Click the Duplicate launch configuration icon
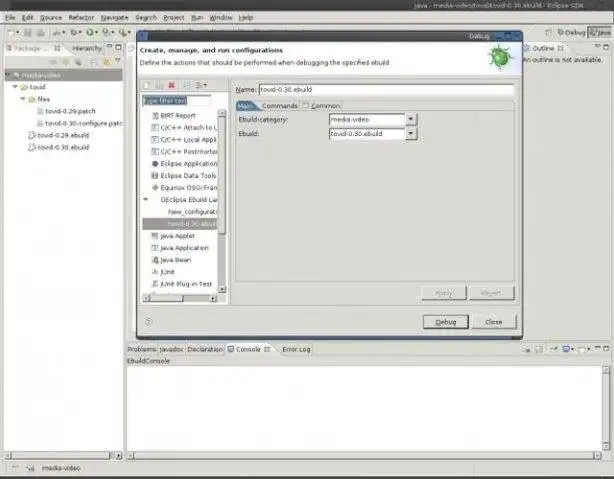This screenshot has width=614, height=479. tap(159, 85)
